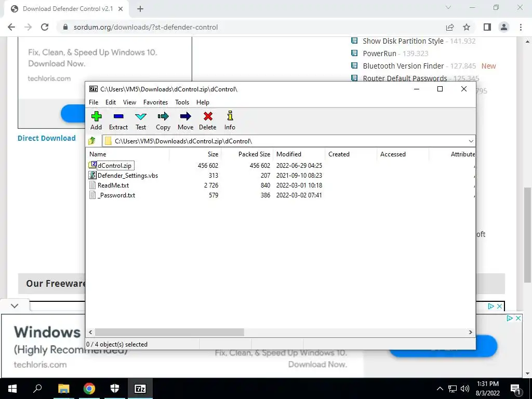Open the File menu in 7-Zip
Image resolution: width=532 pixels, height=399 pixels.
tap(94, 102)
